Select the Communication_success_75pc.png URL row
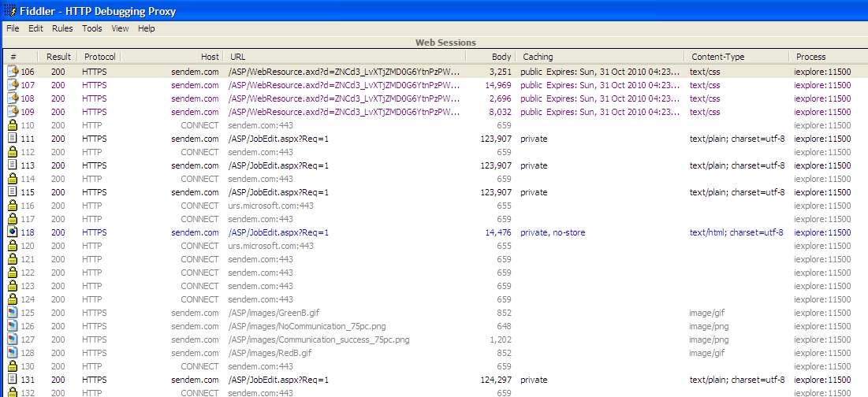Screen dimensions: 868x397 (319, 339)
